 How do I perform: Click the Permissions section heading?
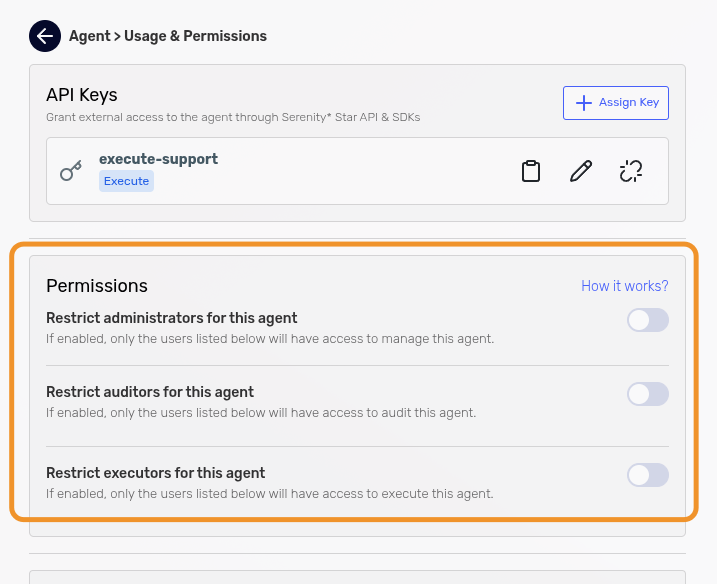click(97, 286)
